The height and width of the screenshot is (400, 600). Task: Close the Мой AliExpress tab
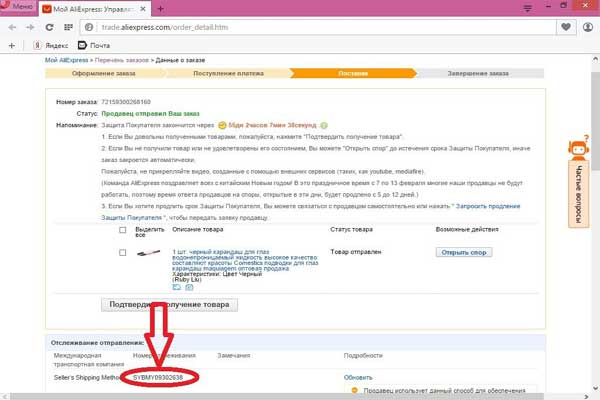pyautogui.click(x=143, y=8)
